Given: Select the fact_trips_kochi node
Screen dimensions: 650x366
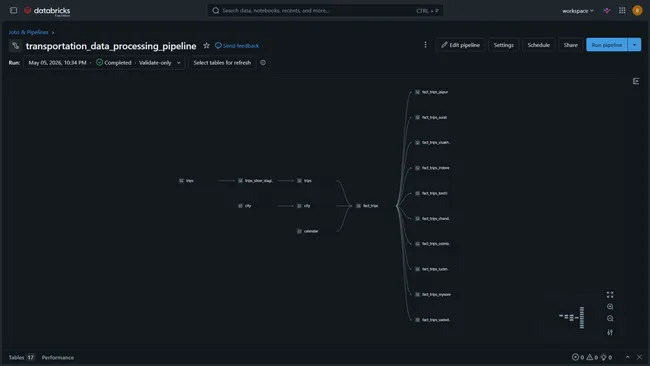Looking at the screenshot, I should [x=432, y=193].
